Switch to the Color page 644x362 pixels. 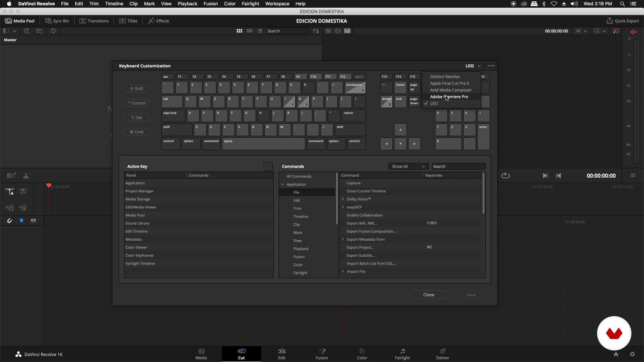(x=362, y=354)
